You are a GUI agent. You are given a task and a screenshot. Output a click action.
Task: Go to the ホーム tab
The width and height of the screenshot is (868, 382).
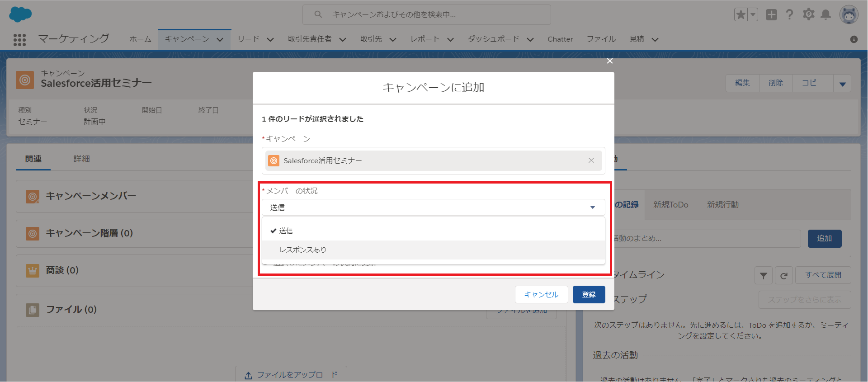(x=140, y=39)
